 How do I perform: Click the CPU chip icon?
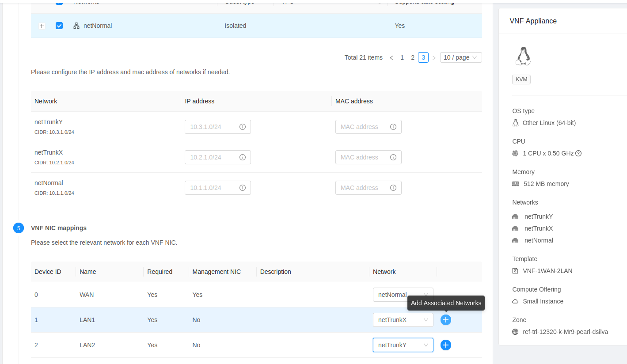pyautogui.click(x=515, y=153)
